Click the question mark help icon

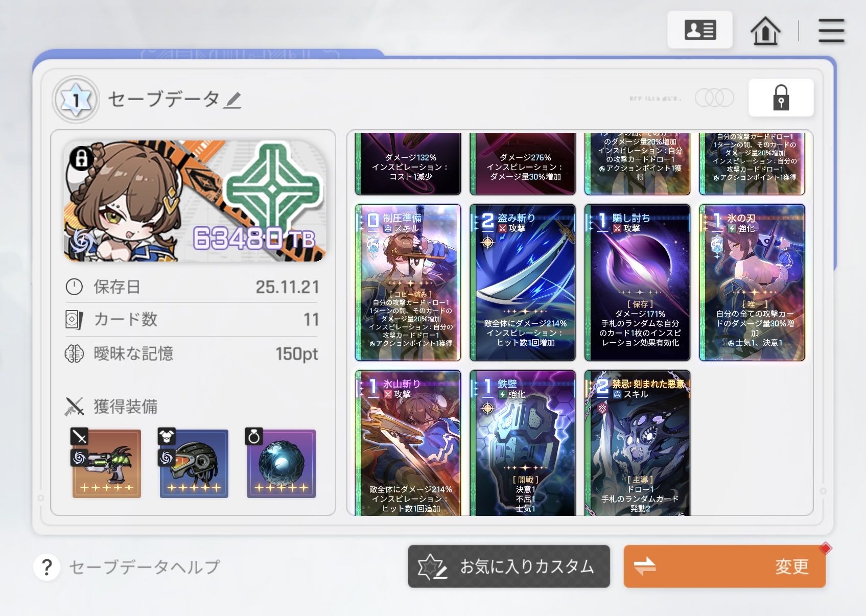46,566
